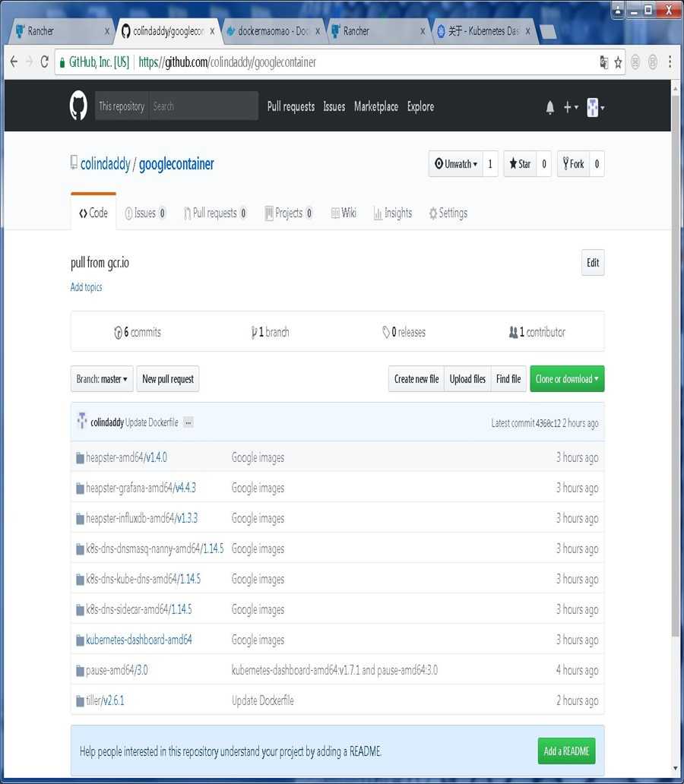Screen dimensions: 684x784
Task: Click New pull request button
Action: [x=168, y=379]
